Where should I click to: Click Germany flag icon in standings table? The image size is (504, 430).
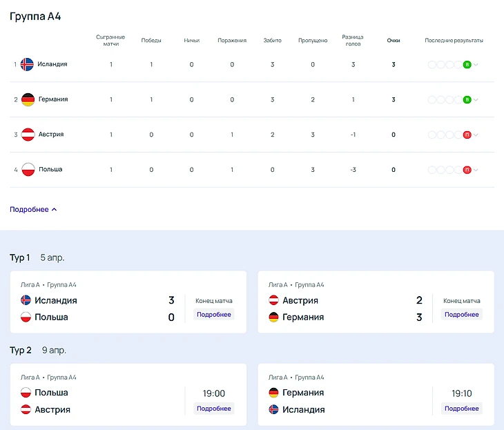click(28, 99)
